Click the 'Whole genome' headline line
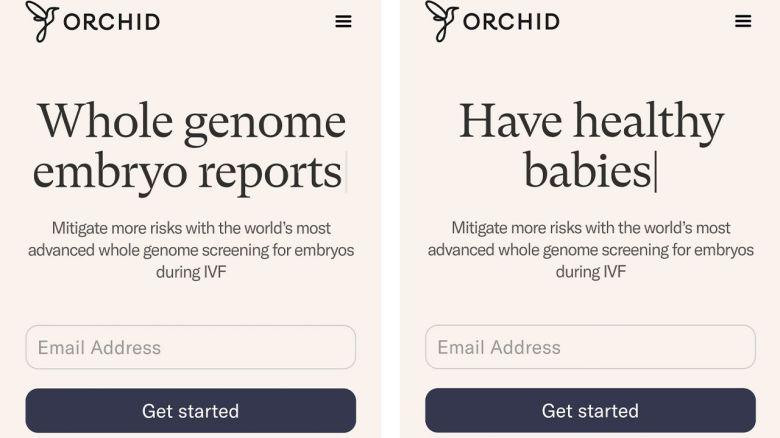 (x=191, y=121)
